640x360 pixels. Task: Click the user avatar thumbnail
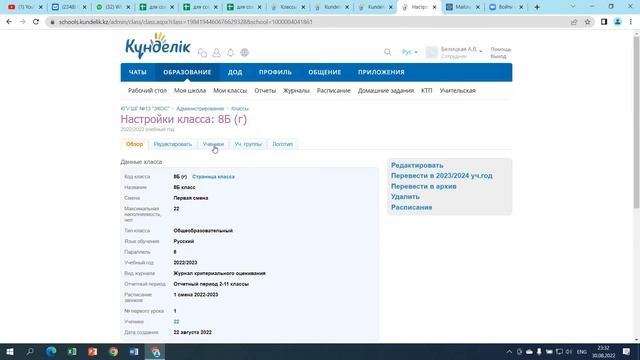pyautogui.click(x=431, y=52)
